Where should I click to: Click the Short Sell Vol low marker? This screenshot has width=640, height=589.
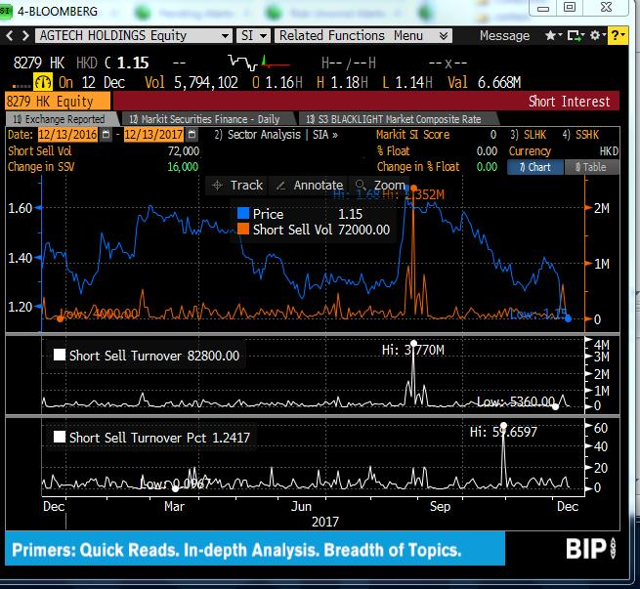click(60, 319)
